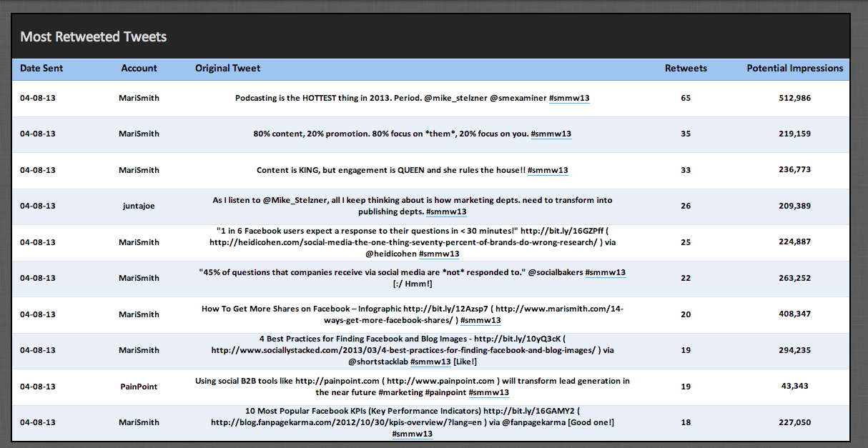Click the '1 in 6 Facebook users' tweet
The width and height of the screenshot is (868, 448).
[x=413, y=242]
